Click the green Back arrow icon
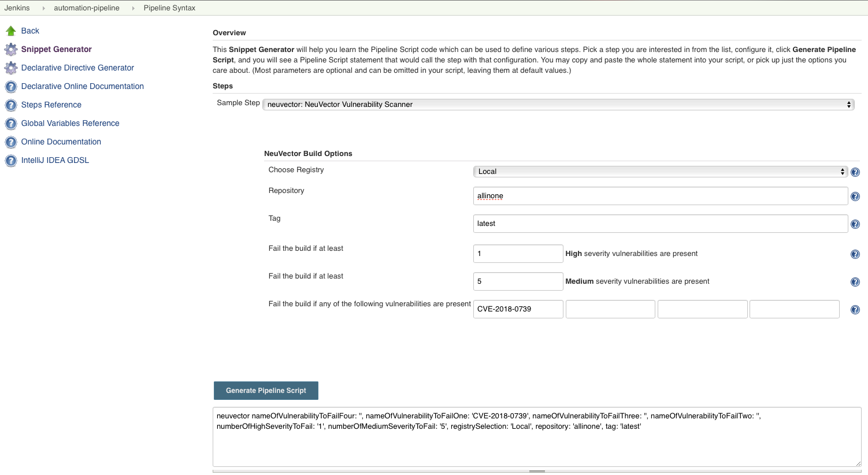868x475 pixels. point(10,31)
